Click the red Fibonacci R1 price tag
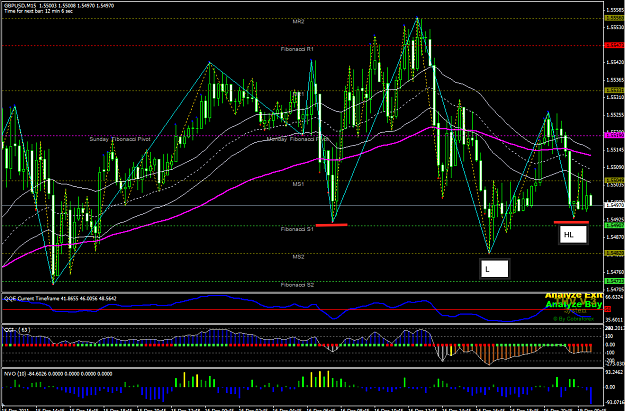The height and width of the screenshot is (411, 625). 614,45
